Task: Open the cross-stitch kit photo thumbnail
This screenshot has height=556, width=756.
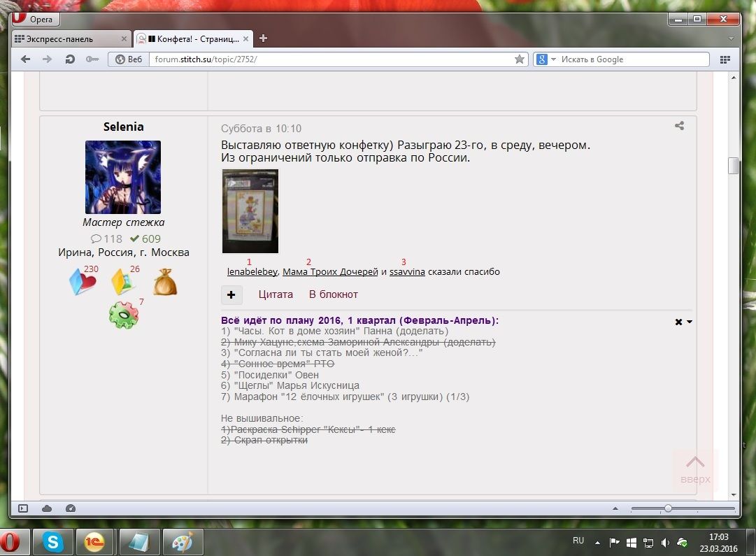Action: [250, 211]
